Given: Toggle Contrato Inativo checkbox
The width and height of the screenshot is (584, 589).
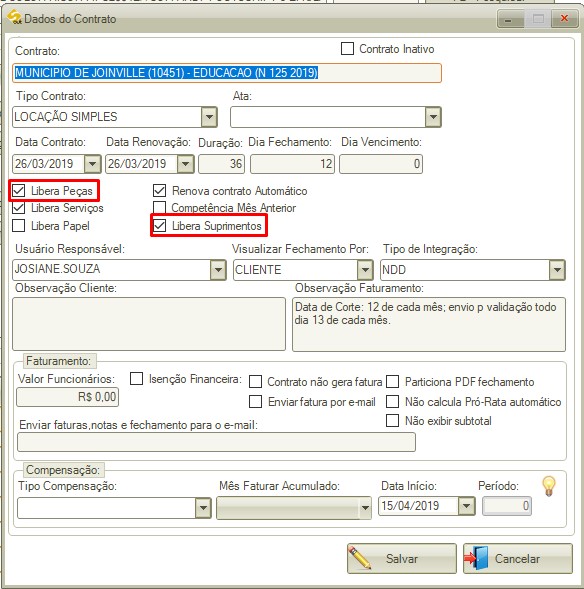Looking at the screenshot, I should pyautogui.click(x=347, y=48).
